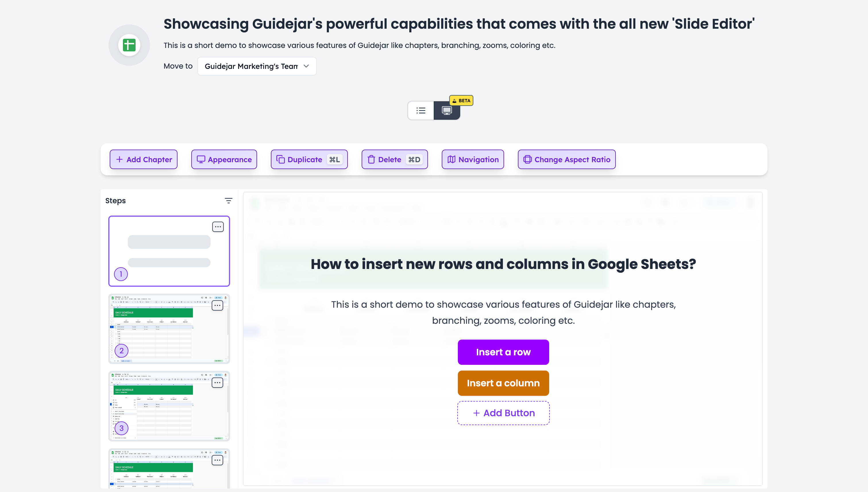
Task: Click the dashed Add Button option
Action: [x=503, y=413]
